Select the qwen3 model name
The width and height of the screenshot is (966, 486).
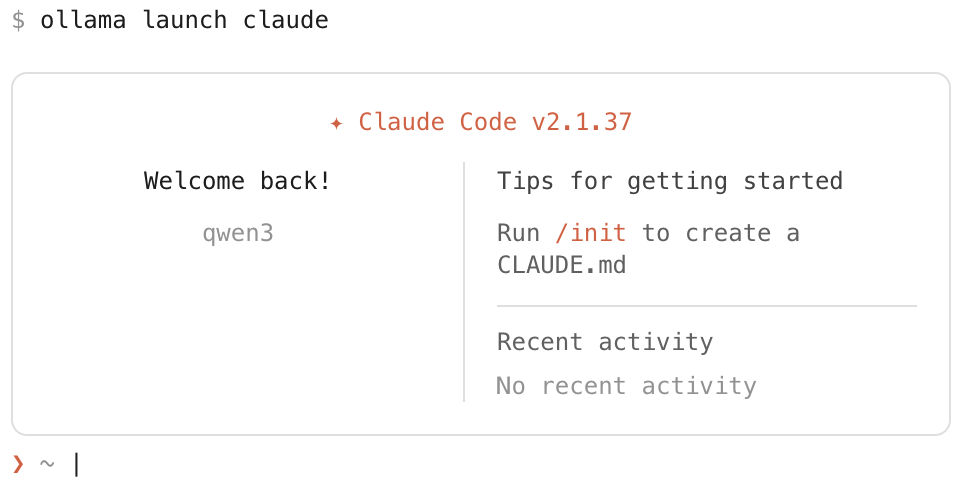pos(237,233)
